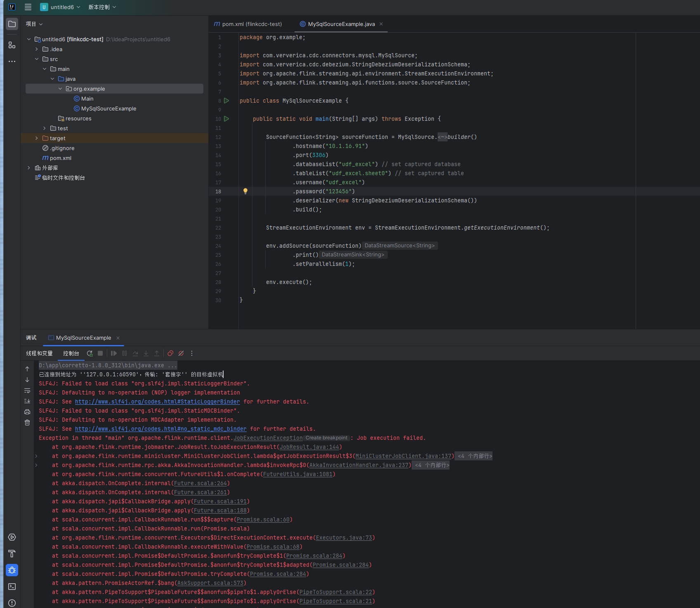This screenshot has width=700, height=608.
Task: Step over in debugger toolbar
Action: pyautogui.click(x=135, y=353)
